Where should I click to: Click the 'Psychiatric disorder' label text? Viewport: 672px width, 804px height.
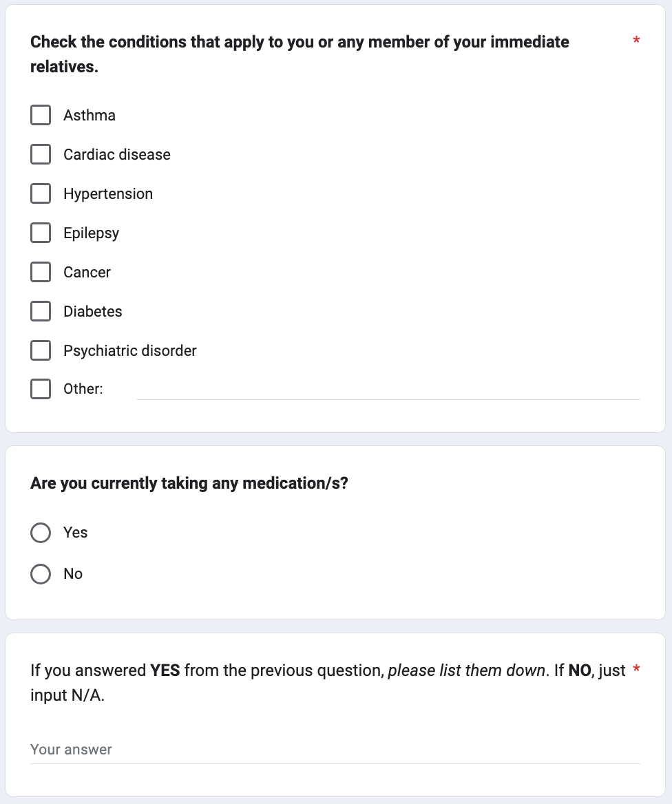click(x=129, y=350)
